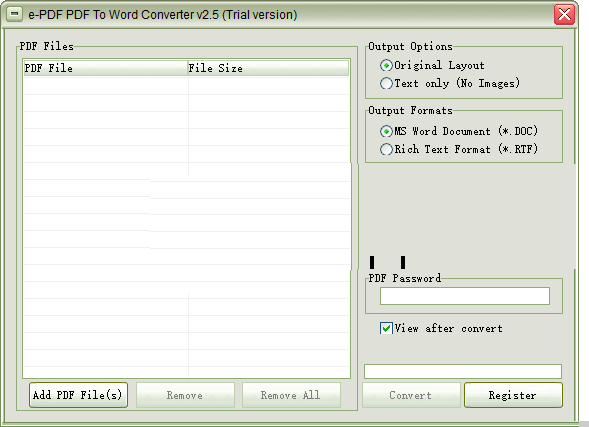Click the PDF File column header

[x=106, y=68]
